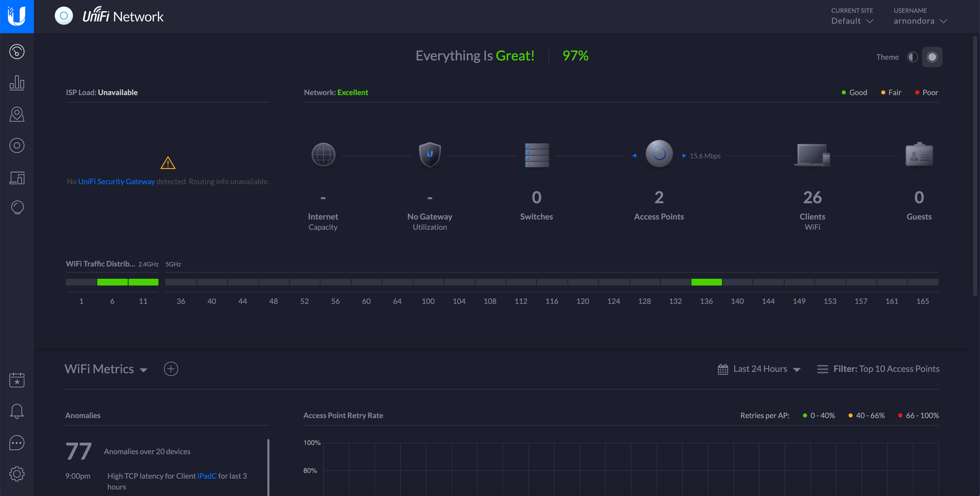Click the 2.4GHz channel 6 traffic bar
Screen dimensions: 980x496
click(x=112, y=282)
